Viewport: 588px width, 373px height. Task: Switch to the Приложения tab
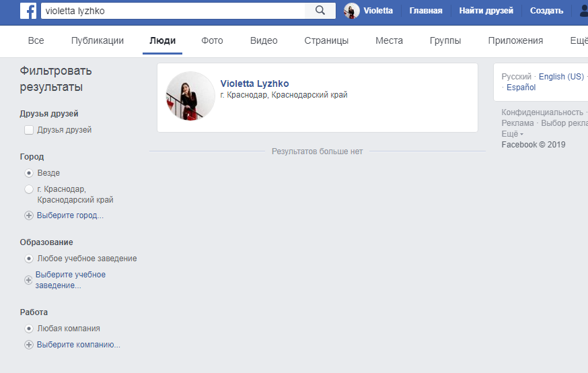[515, 40]
